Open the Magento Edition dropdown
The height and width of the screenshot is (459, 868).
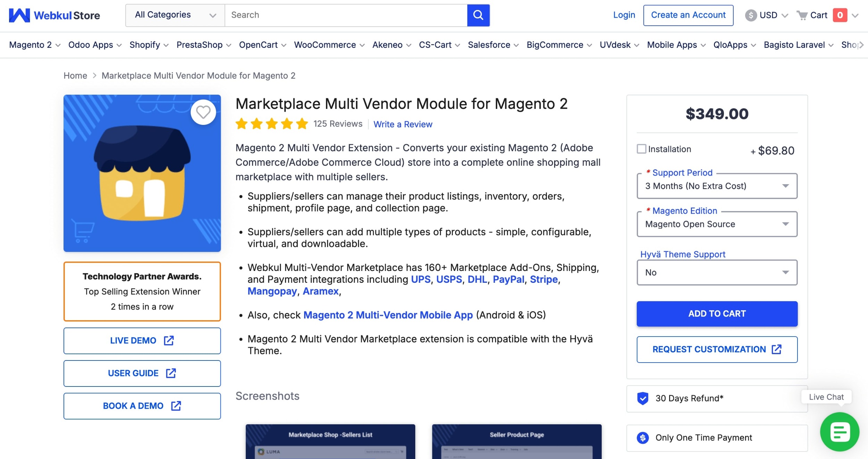(x=717, y=224)
